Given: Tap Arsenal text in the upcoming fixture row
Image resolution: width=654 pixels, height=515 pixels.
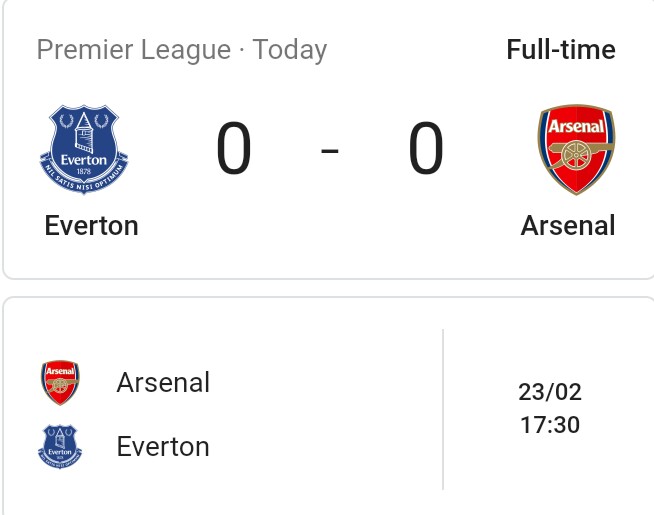Looking at the screenshot, I should coord(163,383).
